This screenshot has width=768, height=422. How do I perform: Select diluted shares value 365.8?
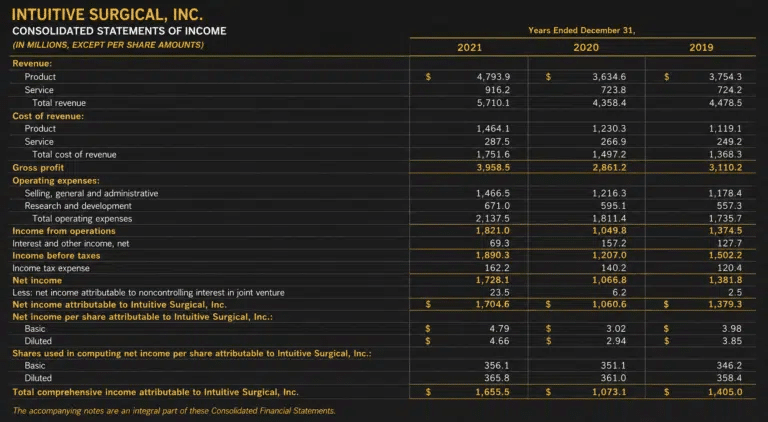497,378
